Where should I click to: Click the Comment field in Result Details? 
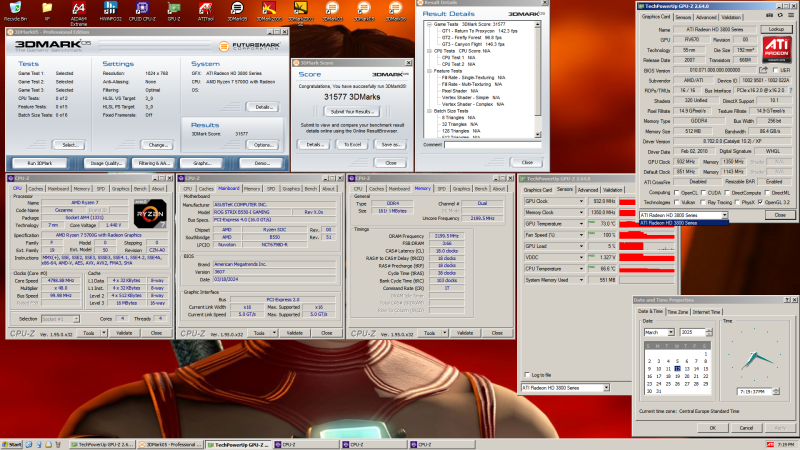(492, 145)
